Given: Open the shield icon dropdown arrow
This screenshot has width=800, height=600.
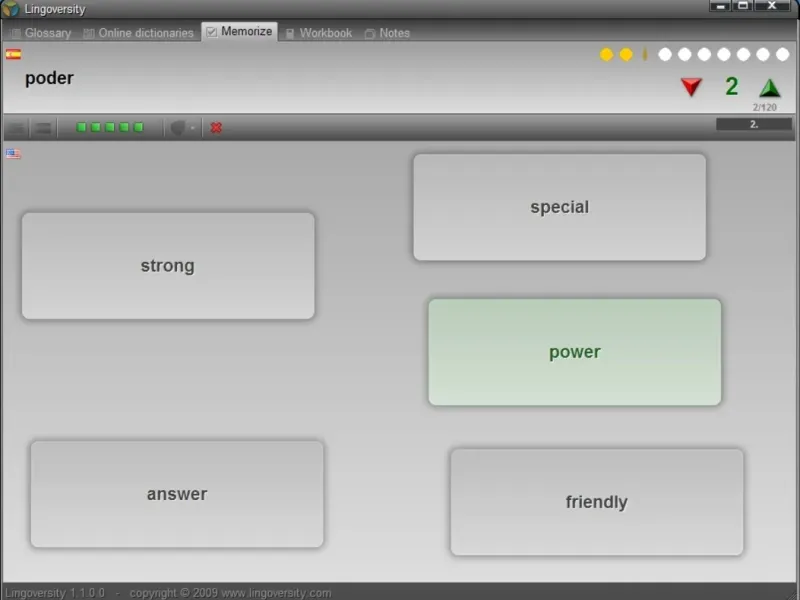Looking at the screenshot, I should [x=192, y=128].
